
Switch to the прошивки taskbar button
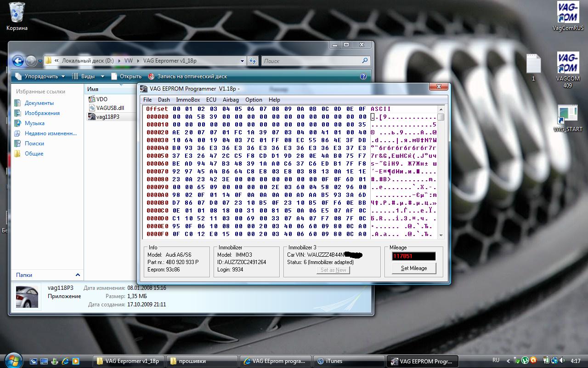[201, 361]
